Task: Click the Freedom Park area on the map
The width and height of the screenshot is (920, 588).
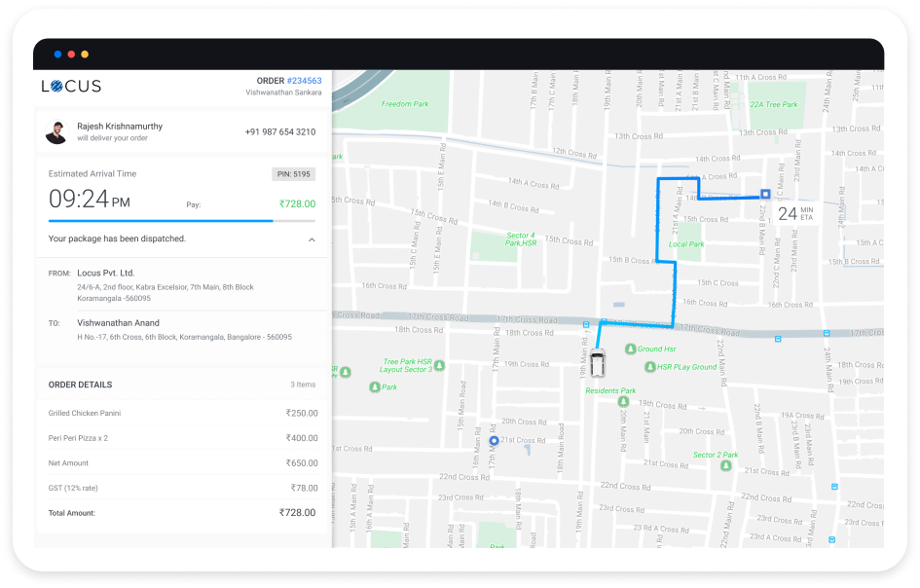Action: click(x=404, y=104)
